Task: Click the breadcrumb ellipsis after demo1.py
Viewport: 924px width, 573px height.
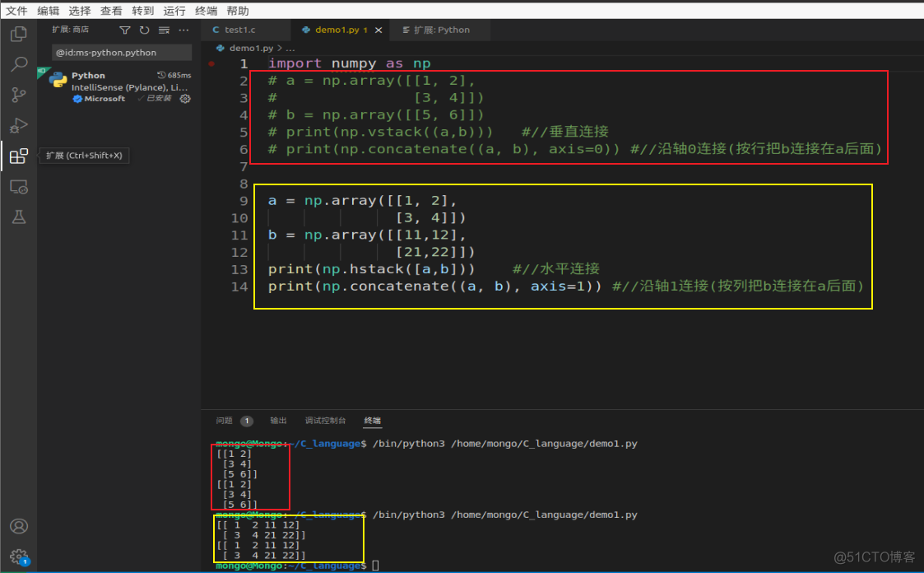Action: coord(290,49)
